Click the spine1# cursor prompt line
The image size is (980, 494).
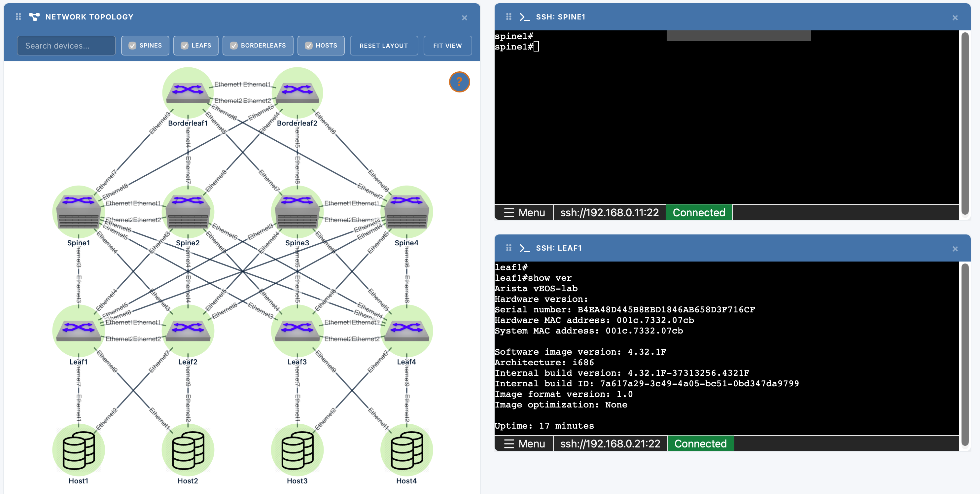(517, 47)
